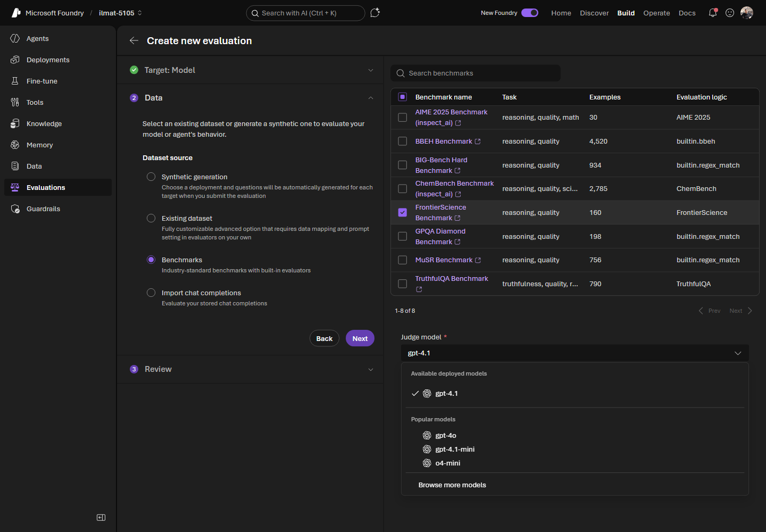Viewport: 766px width, 532px height.
Task: Open ChemBench Benchmark external link icon
Action: pos(458,194)
